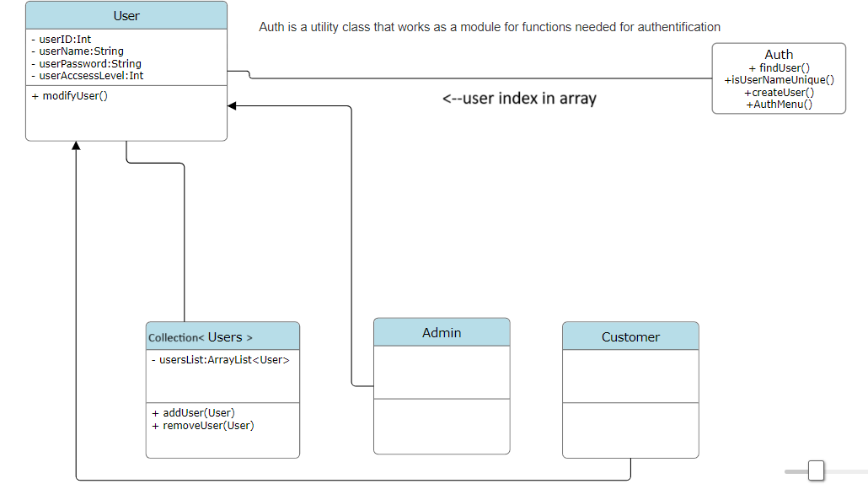Select the userPassword:String attribute
The height and width of the screenshot is (500, 868).
click(x=86, y=64)
